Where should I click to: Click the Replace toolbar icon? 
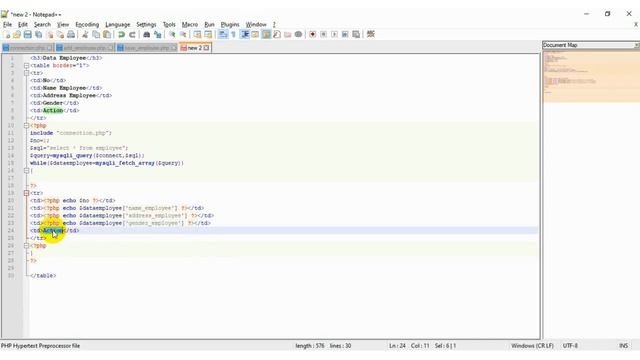pyautogui.click(x=158, y=35)
